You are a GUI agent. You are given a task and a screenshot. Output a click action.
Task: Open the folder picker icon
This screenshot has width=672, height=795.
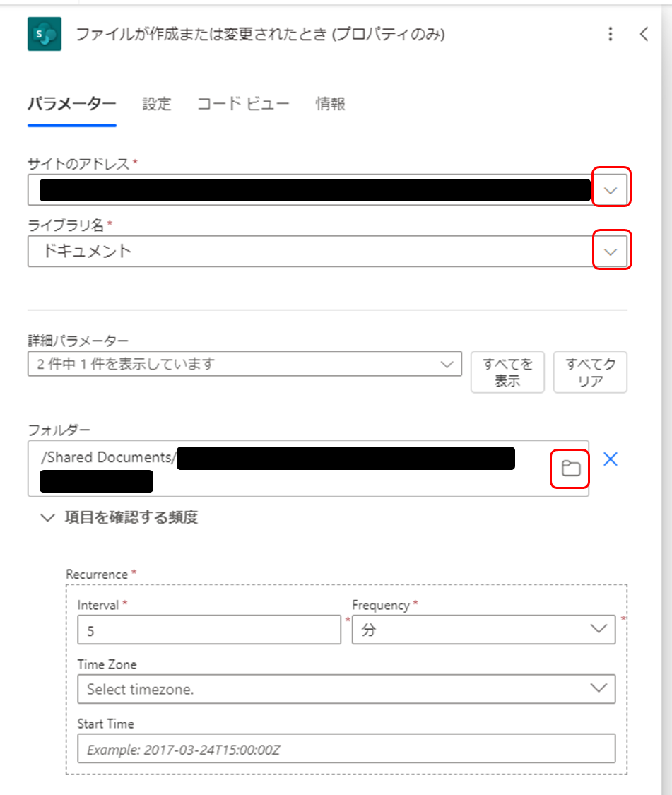coord(570,468)
